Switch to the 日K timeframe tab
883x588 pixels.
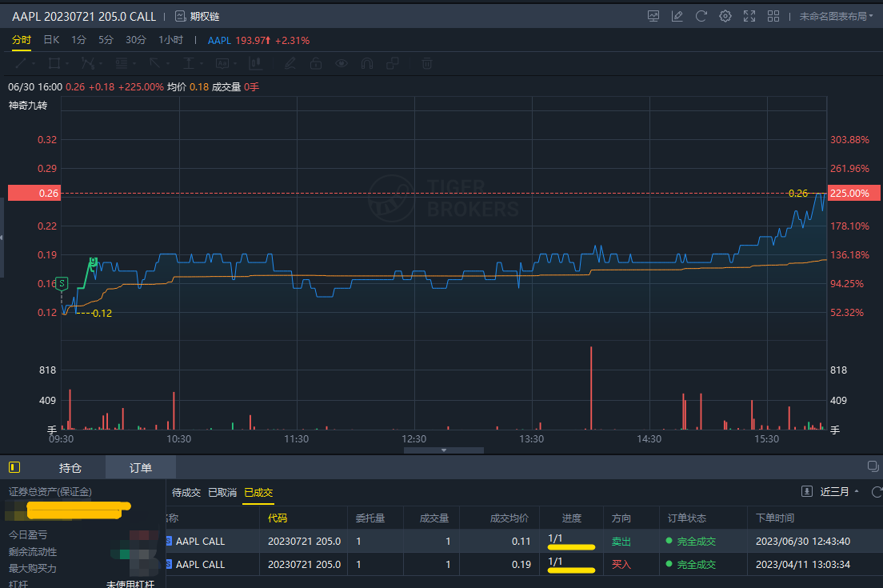(51, 40)
